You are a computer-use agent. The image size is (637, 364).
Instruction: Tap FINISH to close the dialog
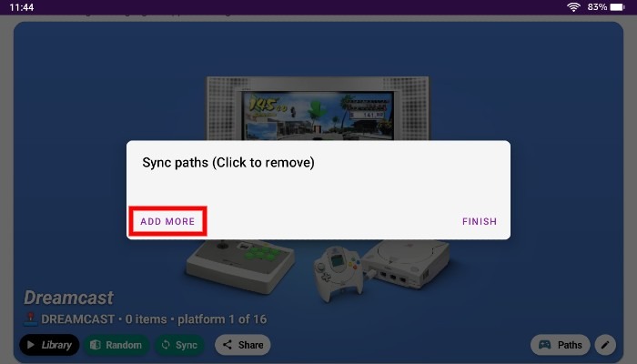point(480,221)
